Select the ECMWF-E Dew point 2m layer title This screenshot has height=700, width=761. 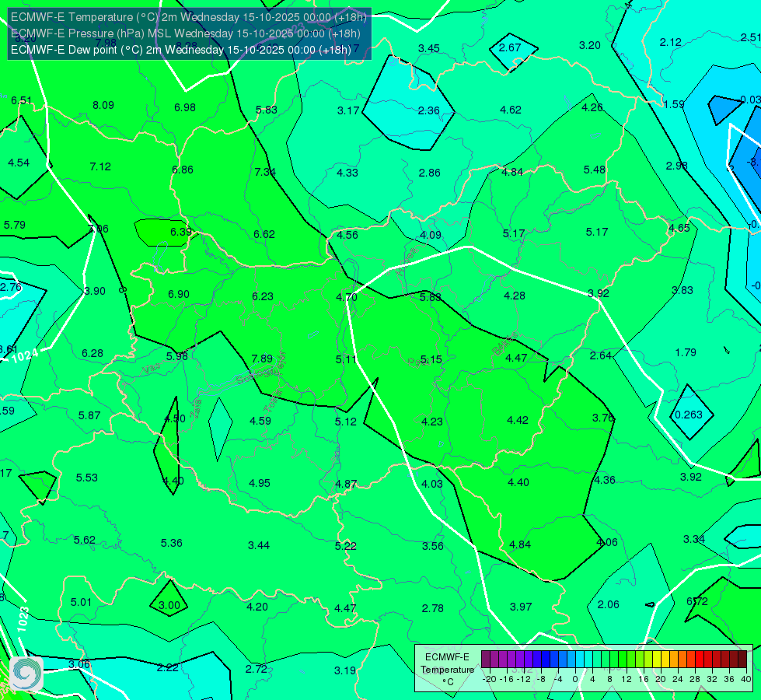tap(180, 50)
